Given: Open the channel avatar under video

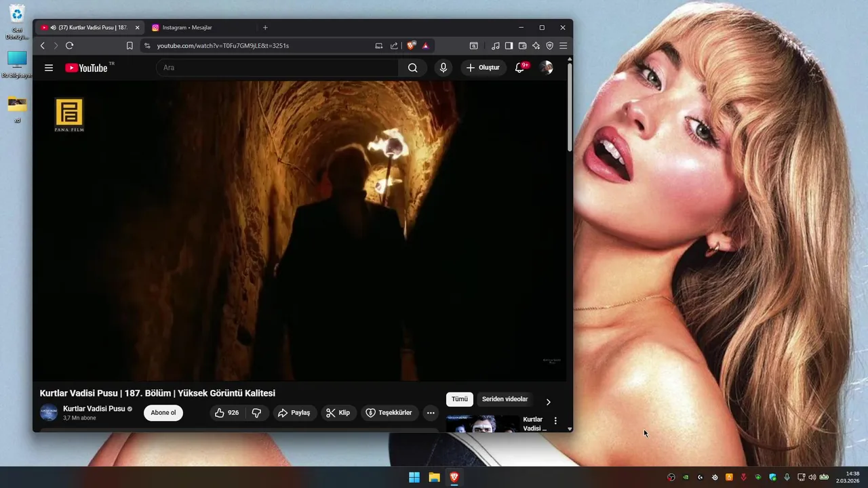Looking at the screenshot, I should (49, 413).
